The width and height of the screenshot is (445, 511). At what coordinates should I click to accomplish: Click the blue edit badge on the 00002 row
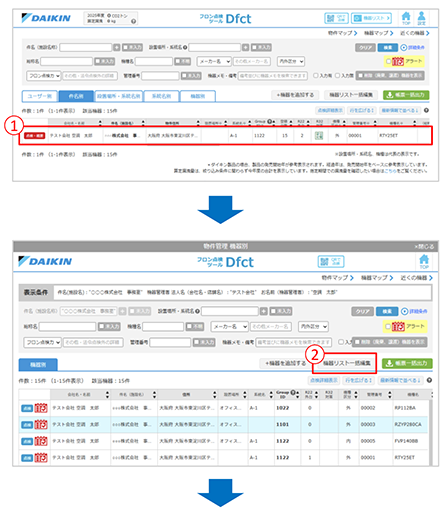[x=27, y=408]
